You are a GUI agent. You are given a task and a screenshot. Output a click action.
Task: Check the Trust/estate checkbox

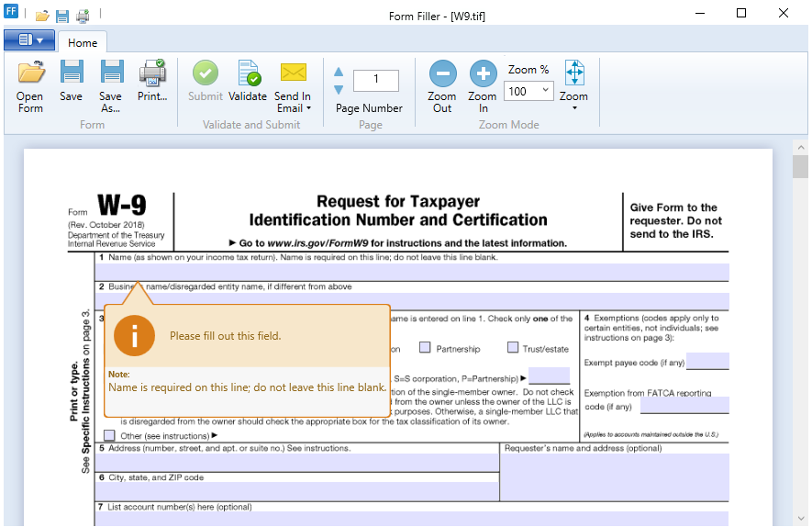(513, 348)
